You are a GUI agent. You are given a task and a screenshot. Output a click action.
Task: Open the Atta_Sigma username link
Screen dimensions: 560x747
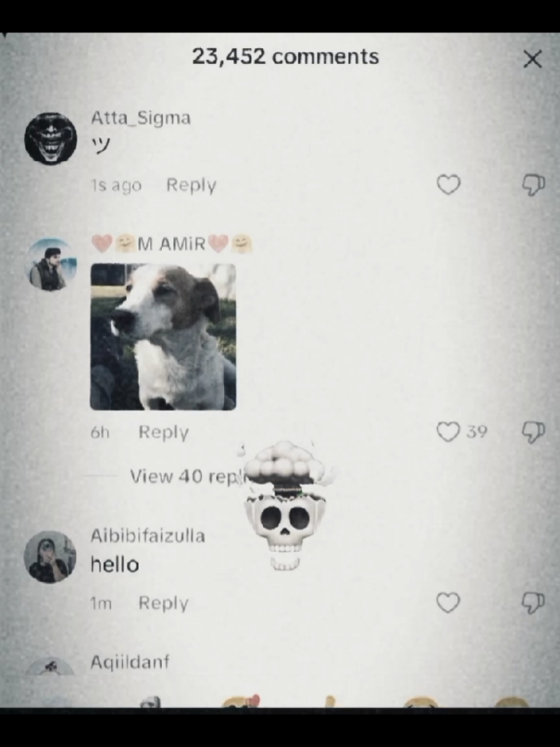pos(140,118)
